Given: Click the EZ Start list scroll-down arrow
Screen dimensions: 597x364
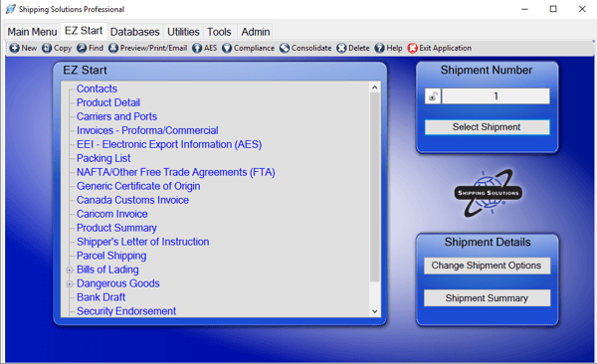Looking at the screenshot, I should (x=375, y=311).
